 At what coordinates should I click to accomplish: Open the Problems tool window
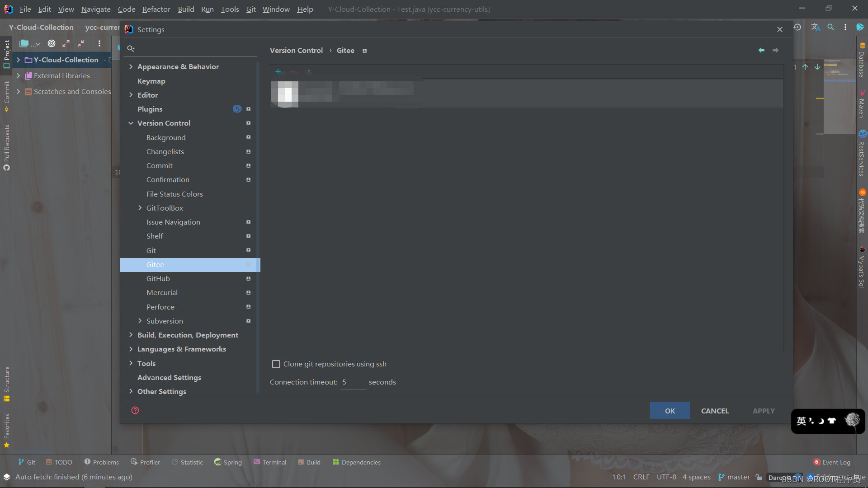tap(102, 462)
